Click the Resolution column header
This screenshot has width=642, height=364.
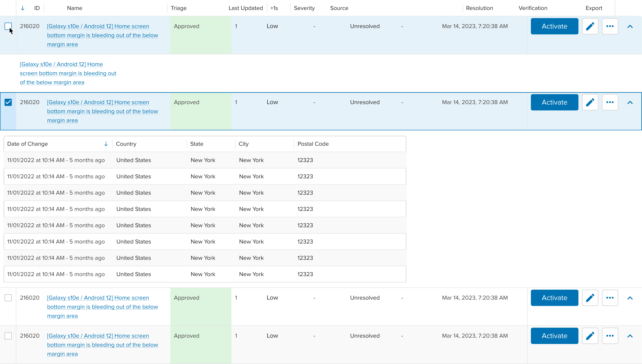pos(479,8)
